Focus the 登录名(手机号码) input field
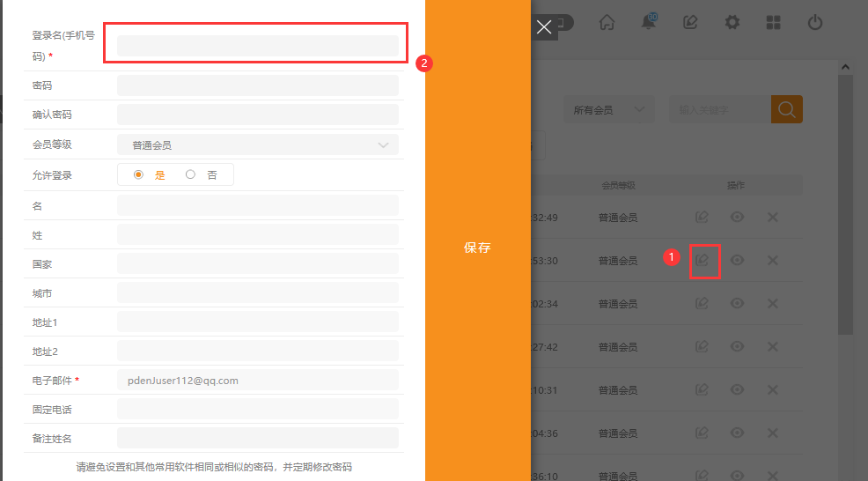868x481 pixels. (257, 46)
